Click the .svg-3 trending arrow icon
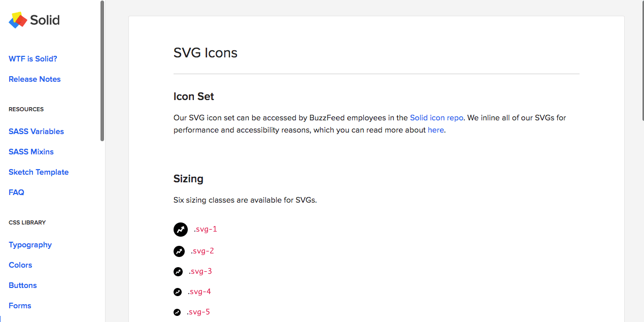644x322 pixels. (x=178, y=272)
